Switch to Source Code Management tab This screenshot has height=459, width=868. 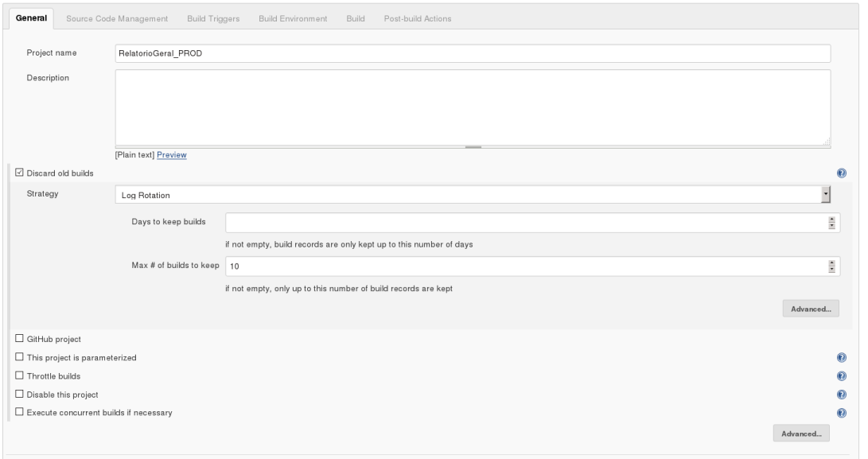[x=117, y=19]
